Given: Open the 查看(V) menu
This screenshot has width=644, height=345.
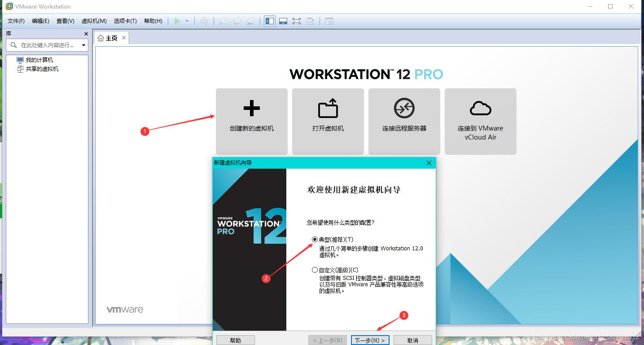Looking at the screenshot, I should coord(66,21).
